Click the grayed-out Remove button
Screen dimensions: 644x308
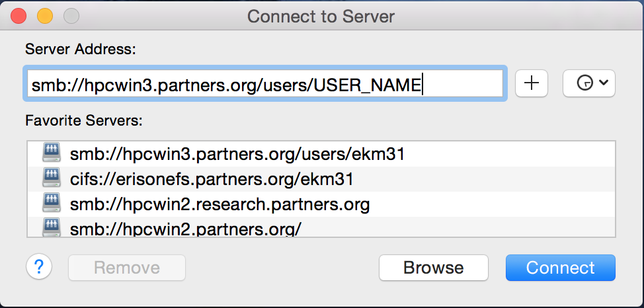click(127, 268)
